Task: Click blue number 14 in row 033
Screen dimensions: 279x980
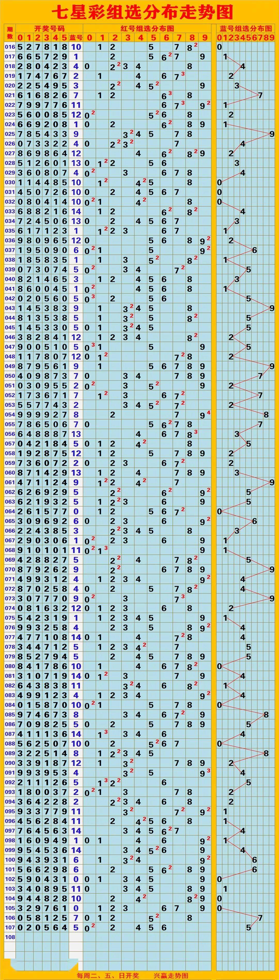Action: coord(76,211)
